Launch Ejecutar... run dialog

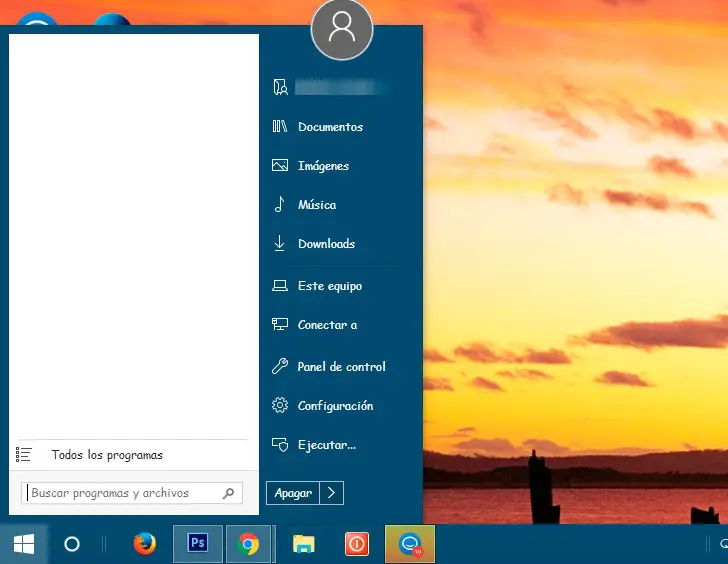(x=327, y=445)
